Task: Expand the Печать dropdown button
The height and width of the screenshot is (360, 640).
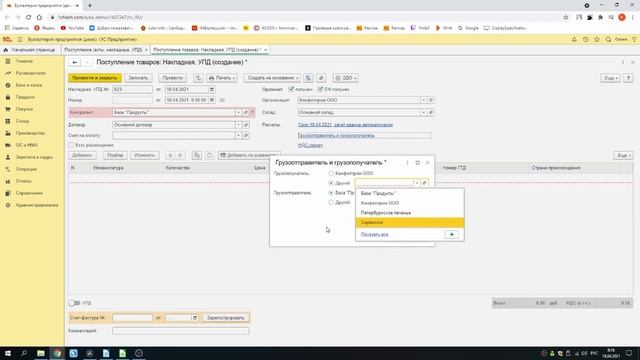Action: 222,78
